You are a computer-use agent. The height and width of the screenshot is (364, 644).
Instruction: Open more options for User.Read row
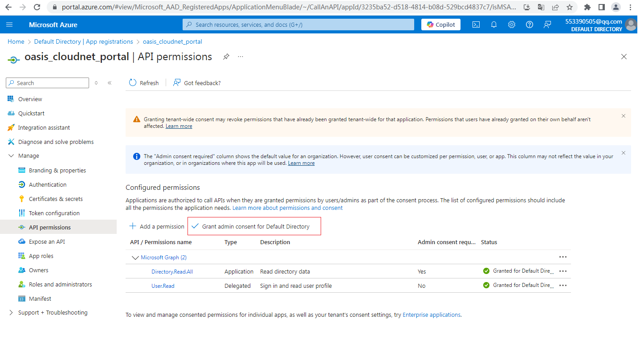(563, 286)
